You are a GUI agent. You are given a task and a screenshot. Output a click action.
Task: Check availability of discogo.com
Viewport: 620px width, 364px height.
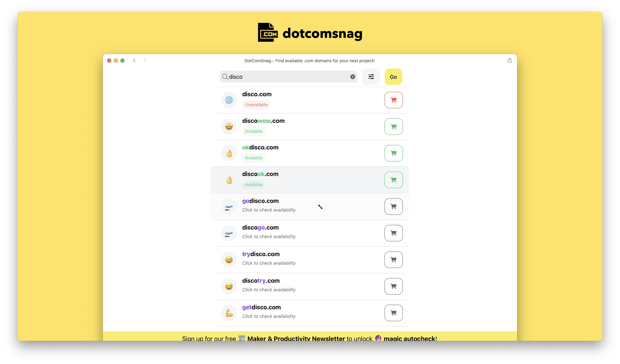tap(269, 236)
